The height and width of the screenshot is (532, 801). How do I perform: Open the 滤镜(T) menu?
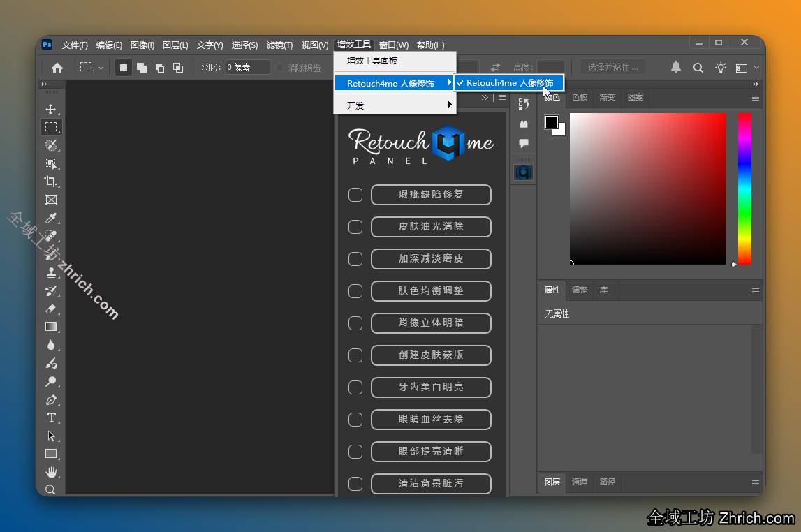click(x=279, y=45)
